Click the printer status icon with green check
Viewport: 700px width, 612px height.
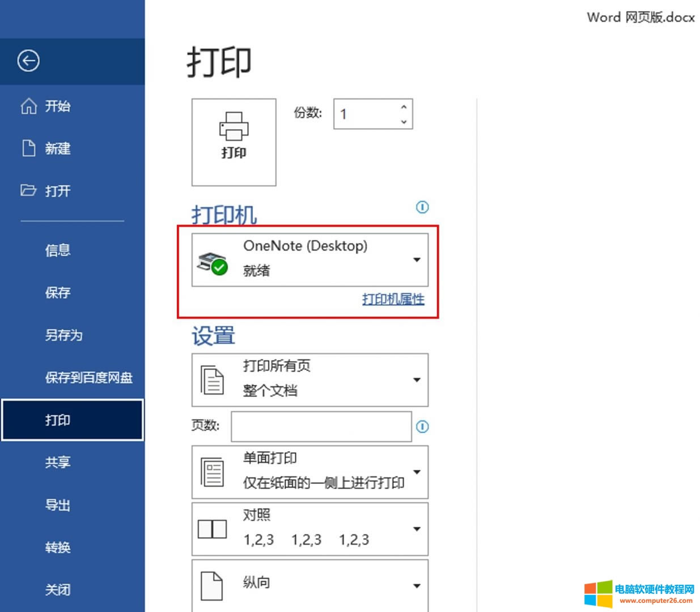[x=211, y=262]
